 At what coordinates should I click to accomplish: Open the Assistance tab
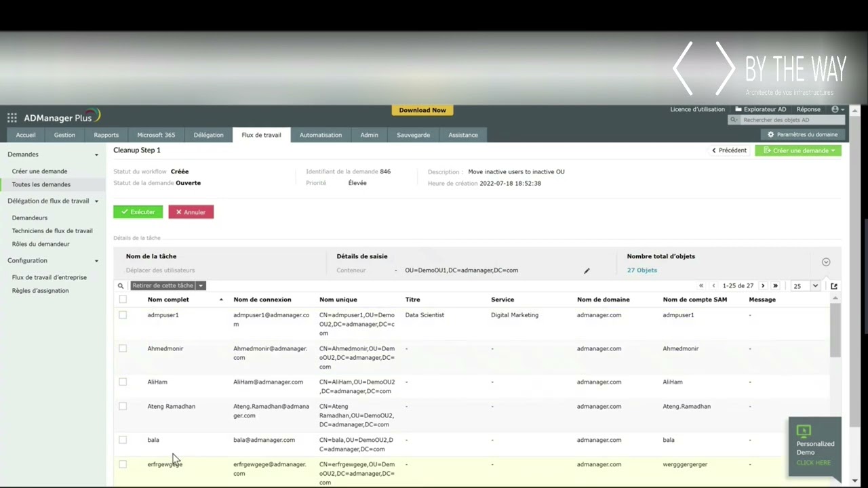tap(463, 135)
